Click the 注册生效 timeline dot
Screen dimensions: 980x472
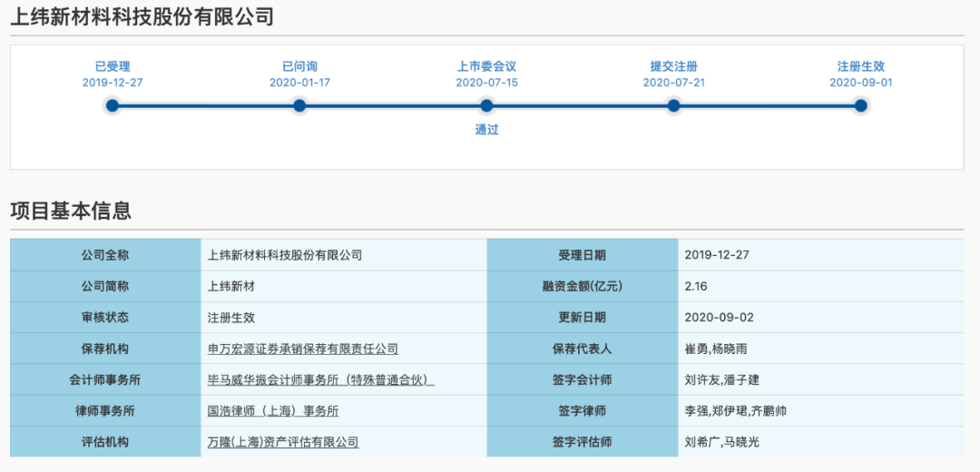click(x=860, y=106)
